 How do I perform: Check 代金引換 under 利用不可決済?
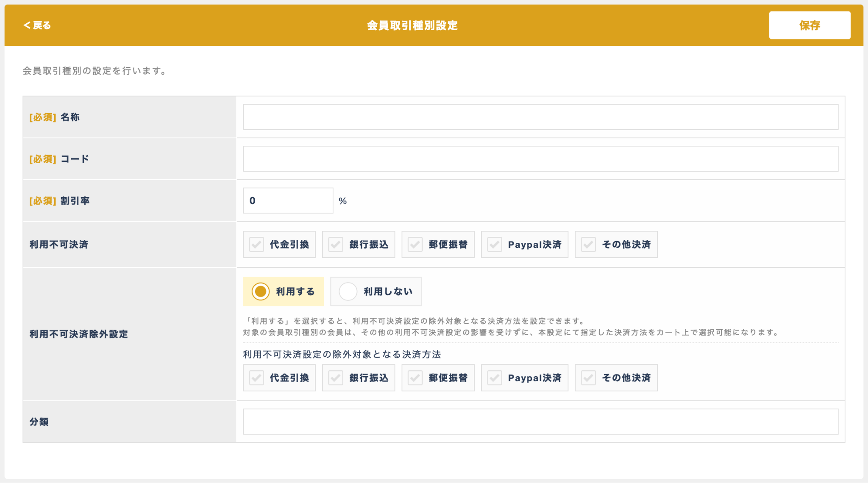[257, 244]
